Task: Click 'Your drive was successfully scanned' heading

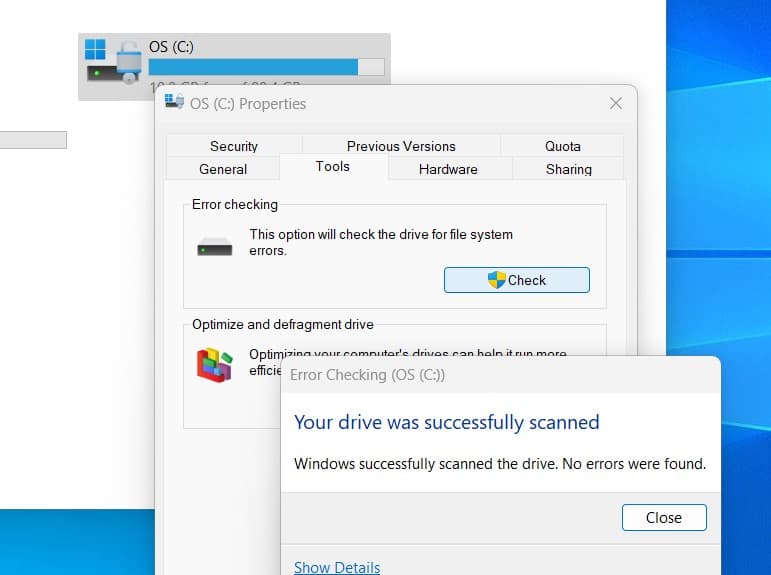Action: 446,423
